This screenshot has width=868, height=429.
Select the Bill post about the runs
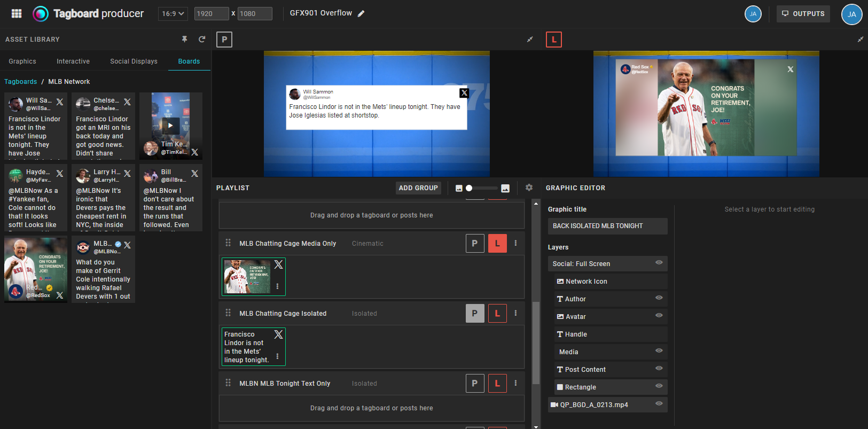click(x=171, y=198)
